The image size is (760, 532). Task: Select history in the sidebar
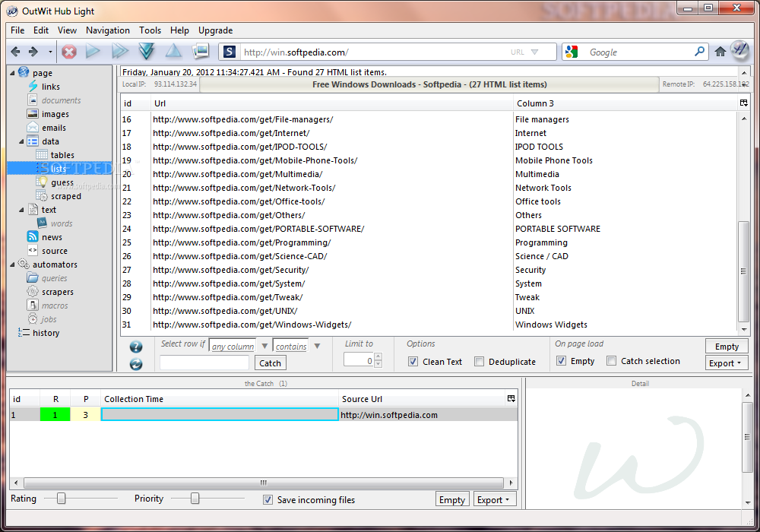click(x=46, y=333)
